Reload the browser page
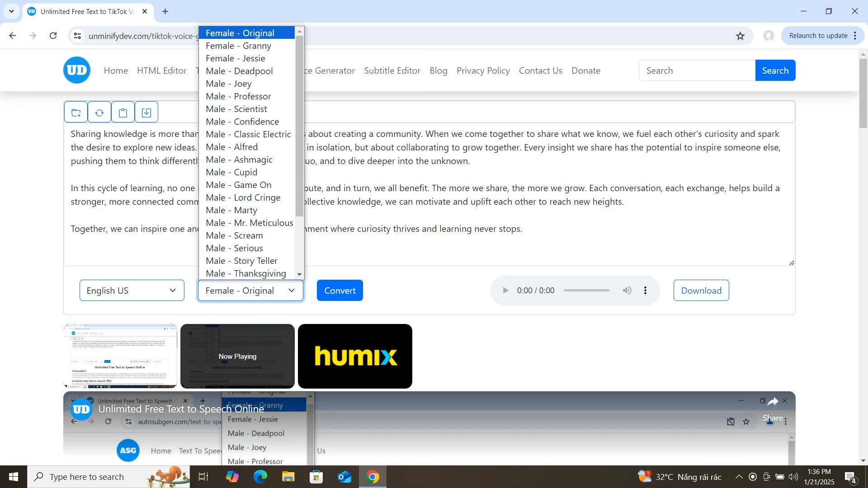Viewport: 868px width, 488px height. point(53,36)
